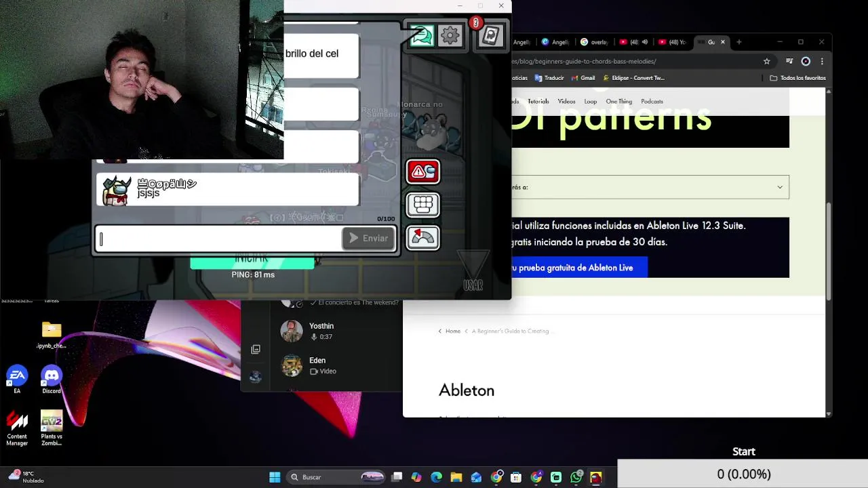
Task: Open the EA app desktop shortcut
Action: [x=17, y=380]
